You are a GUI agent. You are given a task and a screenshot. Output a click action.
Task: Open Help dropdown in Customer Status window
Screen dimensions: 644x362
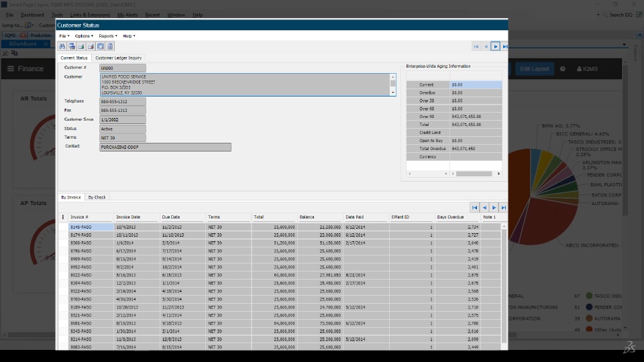tap(129, 36)
